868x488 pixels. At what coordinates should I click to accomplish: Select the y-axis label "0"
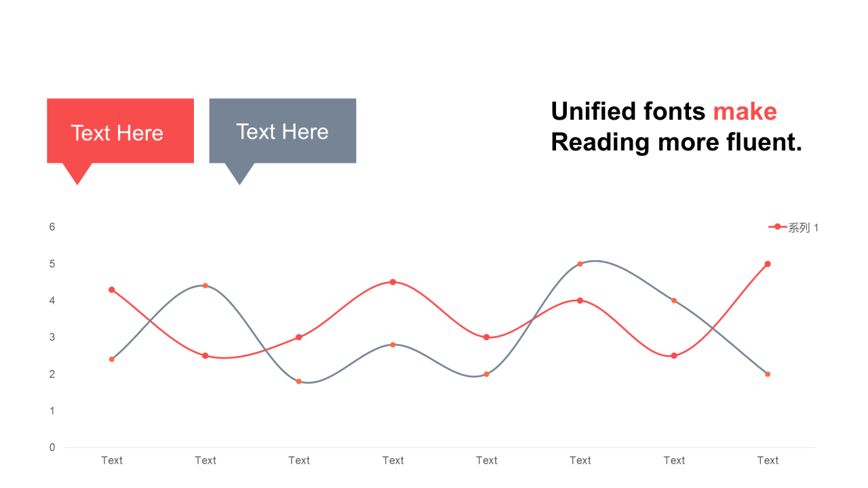pyautogui.click(x=52, y=447)
